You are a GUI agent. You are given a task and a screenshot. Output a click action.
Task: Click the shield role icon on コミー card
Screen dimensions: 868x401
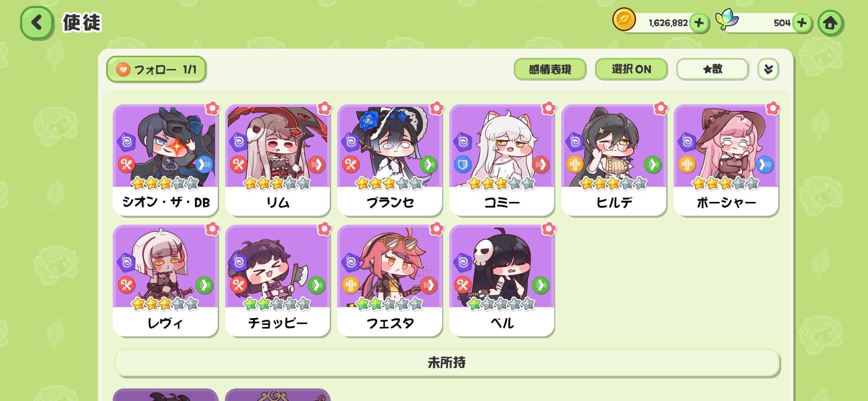click(463, 164)
